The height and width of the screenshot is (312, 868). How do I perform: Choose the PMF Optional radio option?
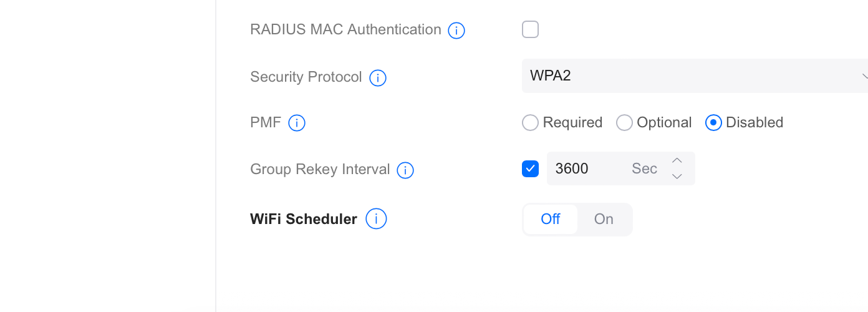pos(624,122)
